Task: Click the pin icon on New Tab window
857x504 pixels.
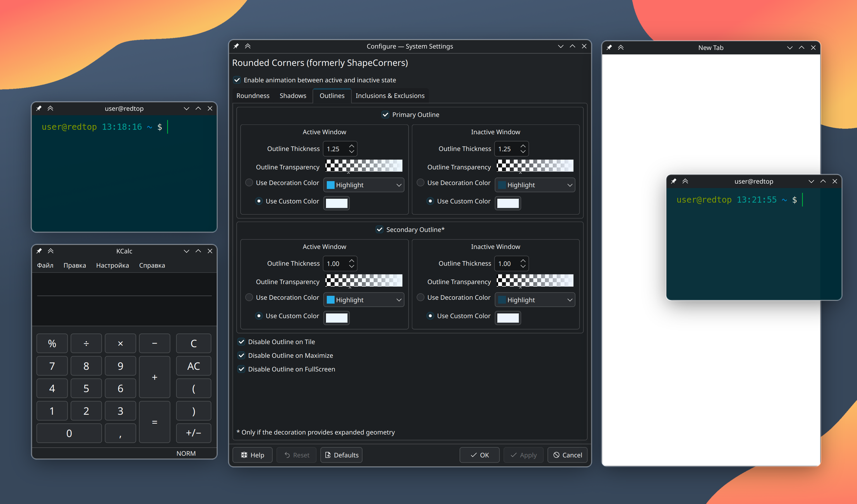Action: click(x=609, y=47)
